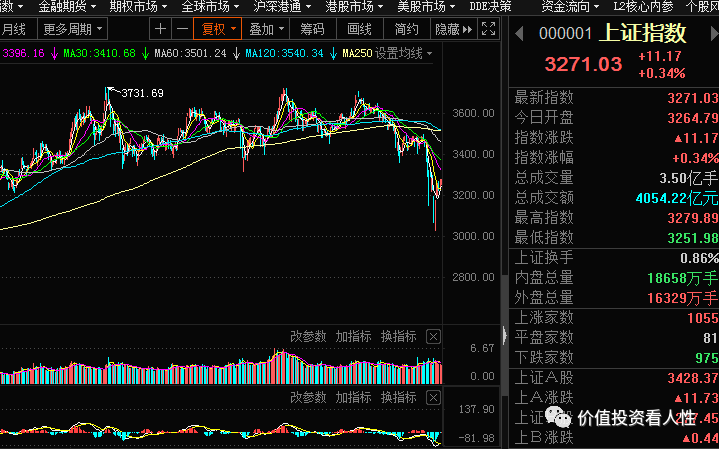Open L2核心内参 menu item
Viewport: 719px width, 449px height.
click(643, 6)
